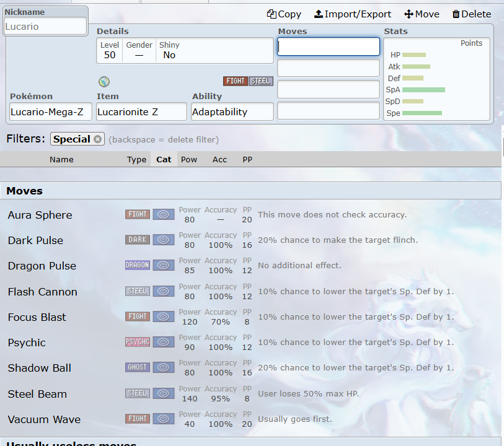Click "User loses 50% max HP." description

309,394
